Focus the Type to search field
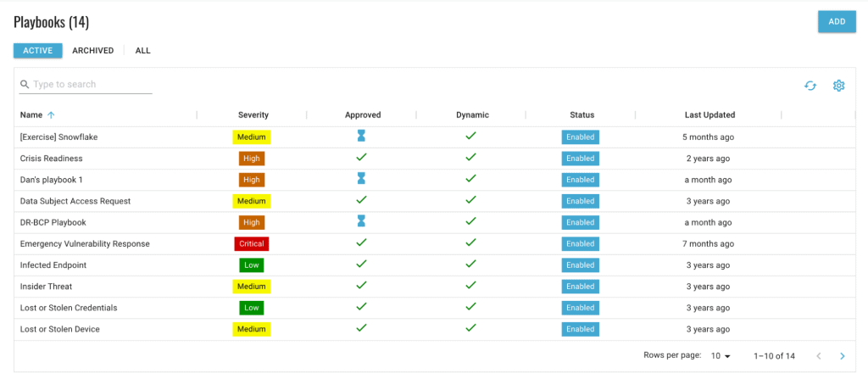Screen dimensions: 868x379 pyautogui.click(x=86, y=85)
